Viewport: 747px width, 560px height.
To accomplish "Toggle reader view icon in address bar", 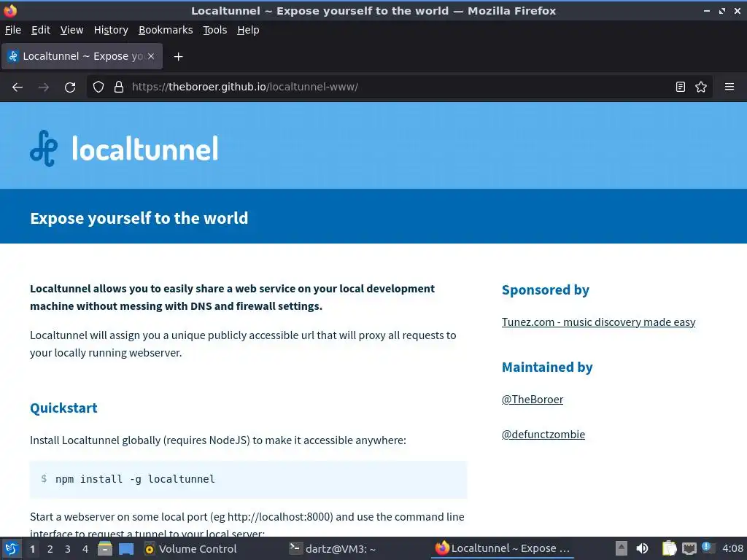I will 681,87.
